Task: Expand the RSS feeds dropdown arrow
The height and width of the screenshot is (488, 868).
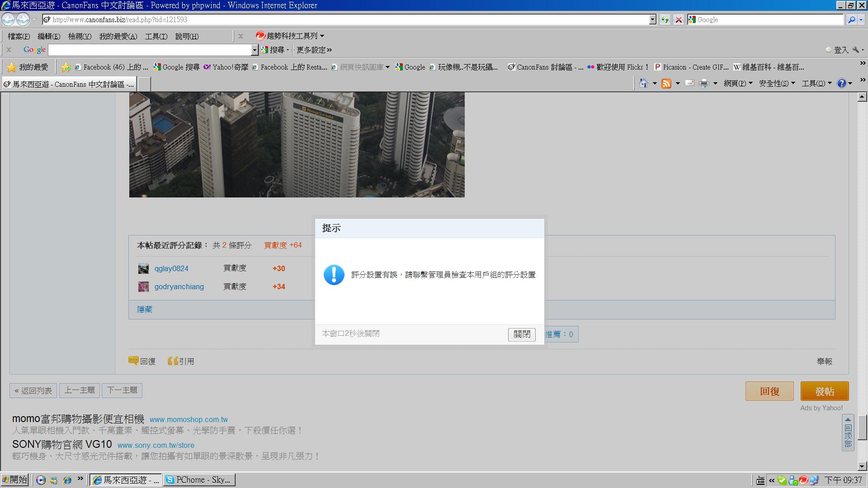Action: point(677,83)
